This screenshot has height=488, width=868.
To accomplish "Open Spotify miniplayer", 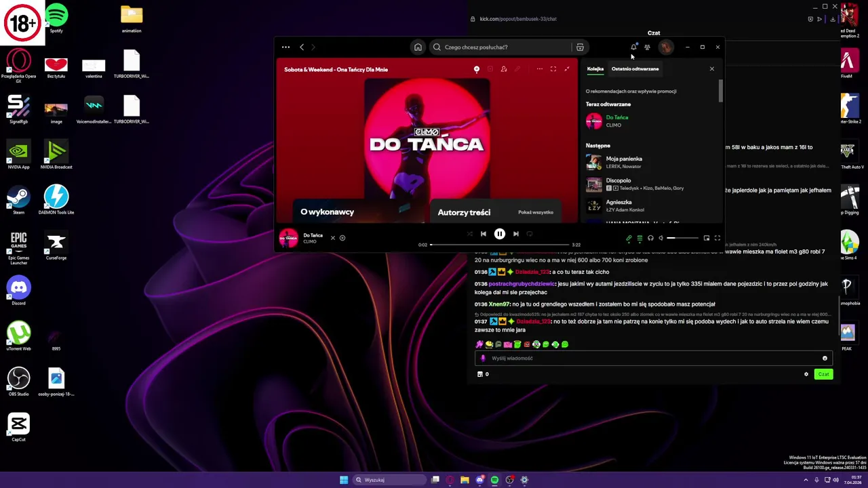I will tap(706, 238).
